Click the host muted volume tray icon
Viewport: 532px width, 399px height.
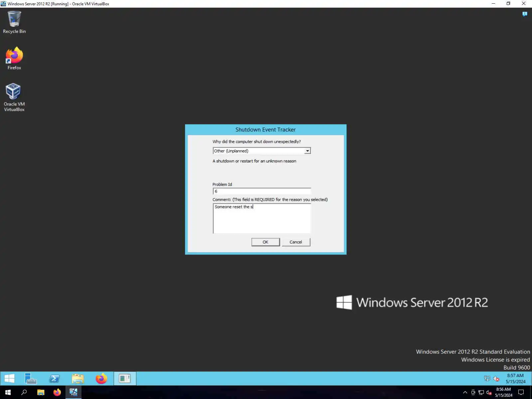[489, 392]
